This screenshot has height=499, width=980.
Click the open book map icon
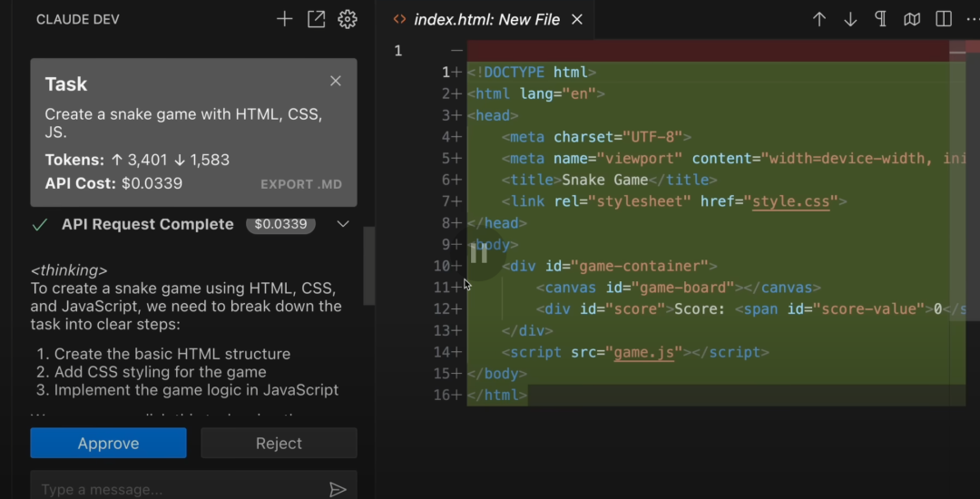click(x=912, y=19)
